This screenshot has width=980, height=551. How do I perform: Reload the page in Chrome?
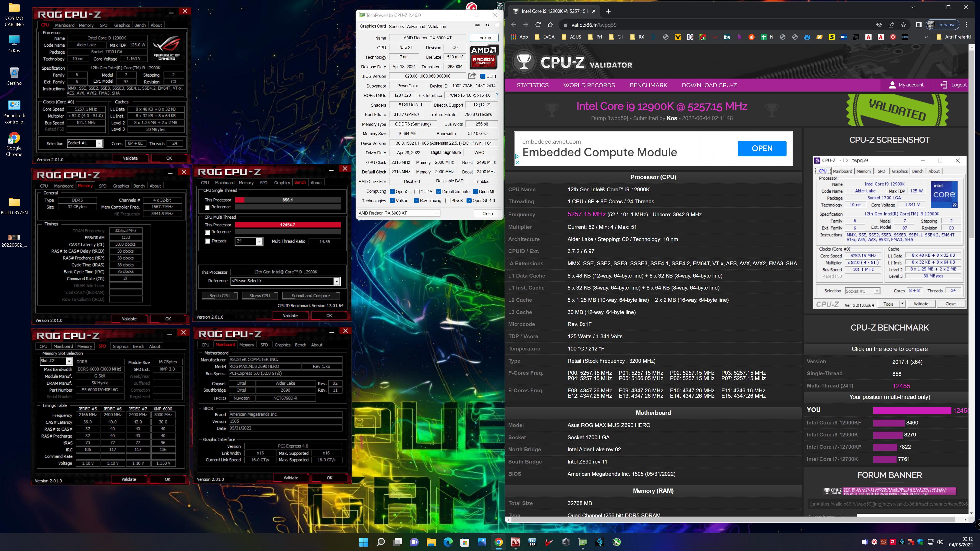538,25
